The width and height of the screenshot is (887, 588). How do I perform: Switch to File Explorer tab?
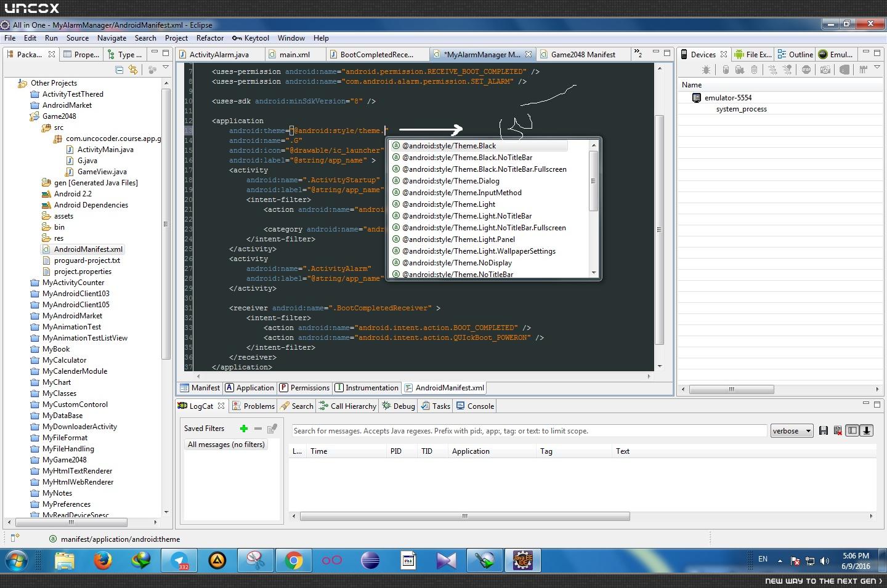(x=753, y=54)
